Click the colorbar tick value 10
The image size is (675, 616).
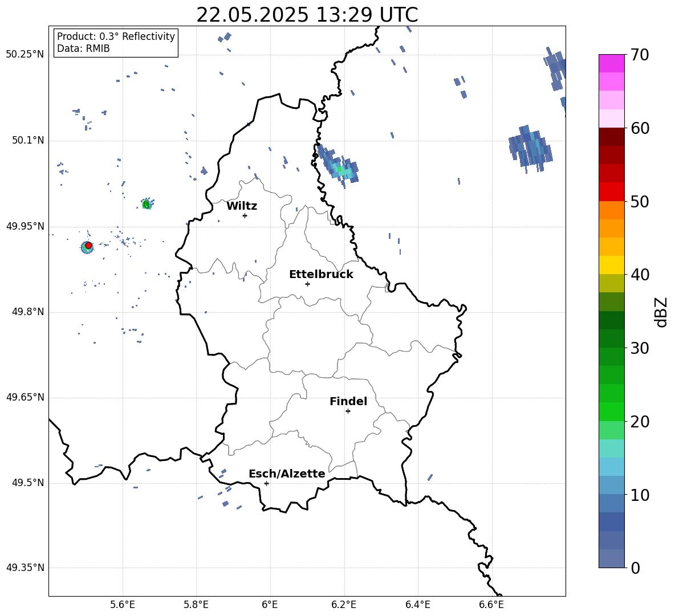640,495
